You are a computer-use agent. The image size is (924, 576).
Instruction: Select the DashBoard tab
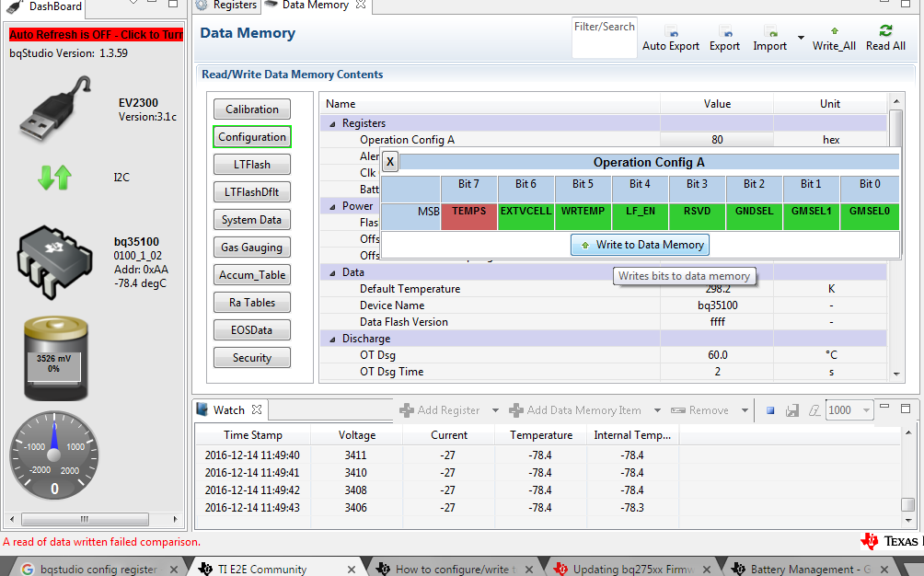tap(46, 6)
